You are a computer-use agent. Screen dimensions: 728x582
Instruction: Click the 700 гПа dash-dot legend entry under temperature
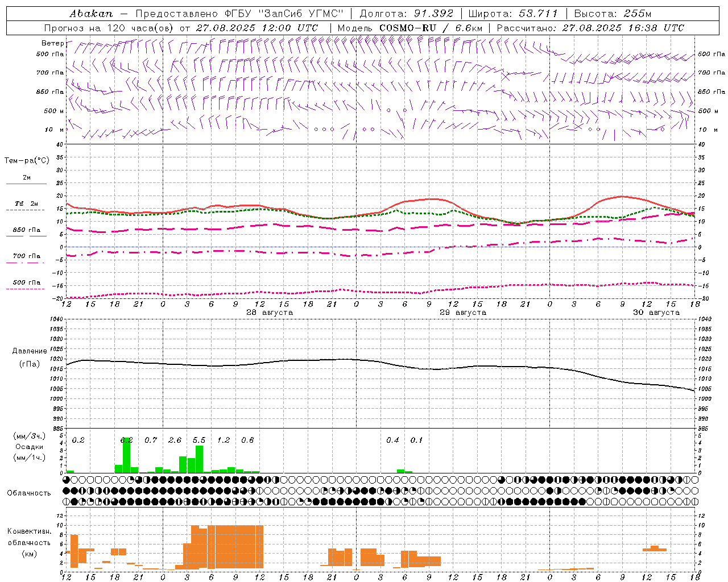(x=26, y=258)
